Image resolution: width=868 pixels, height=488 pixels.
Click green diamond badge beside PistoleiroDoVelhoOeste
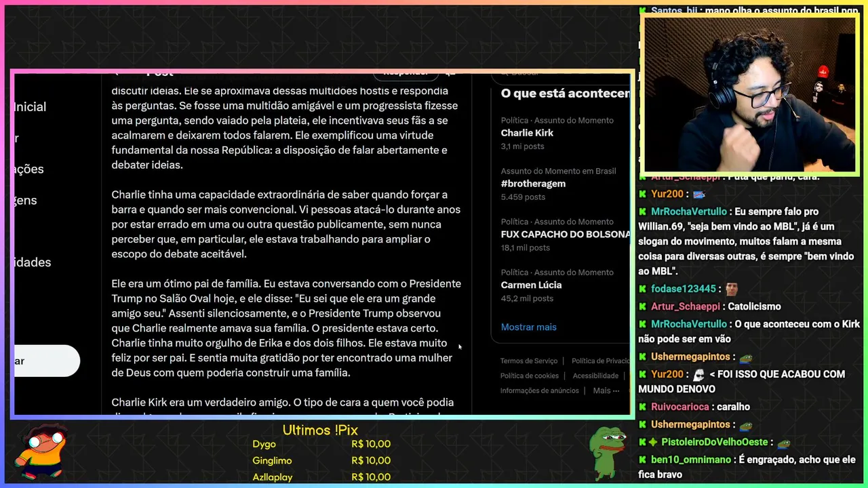[x=653, y=442]
